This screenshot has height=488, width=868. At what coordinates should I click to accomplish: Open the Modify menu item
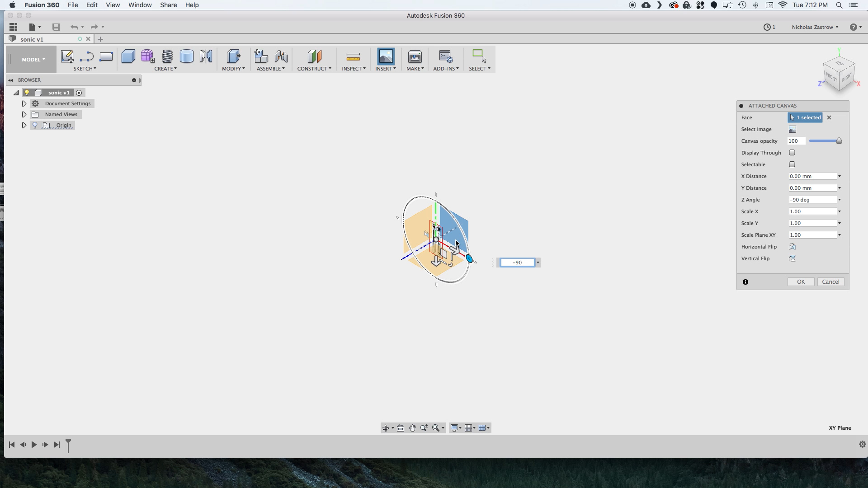pos(234,69)
